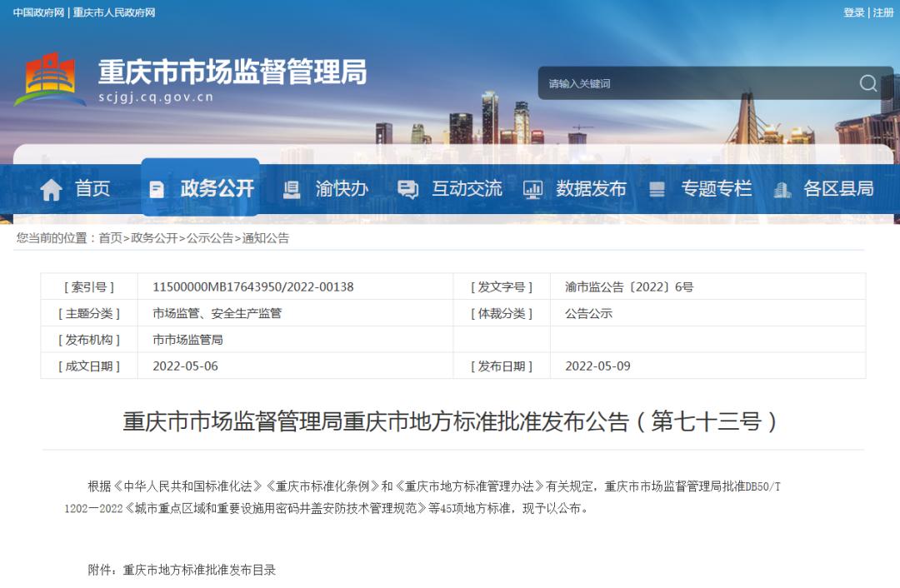Click the bureau emblem logo
The height and width of the screenshot is (588, 900).
[x=50, y=80]
